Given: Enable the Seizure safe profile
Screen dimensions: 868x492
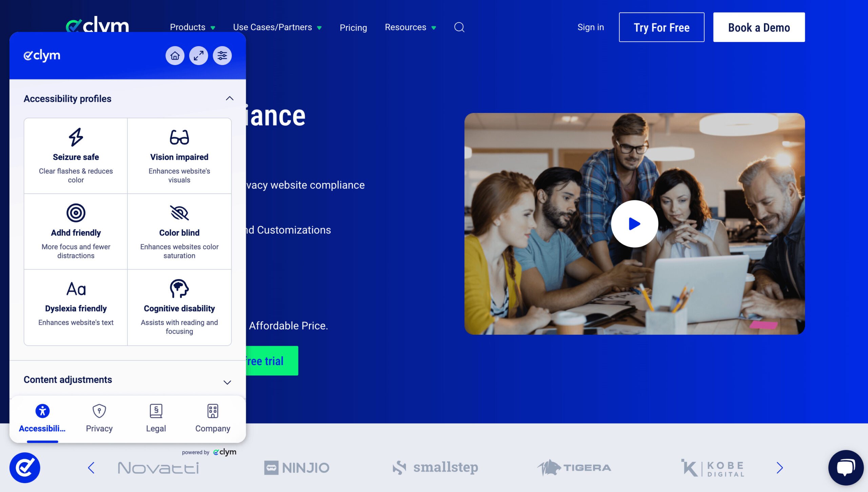Looking at the screenshot, I should tap(76, 156).
